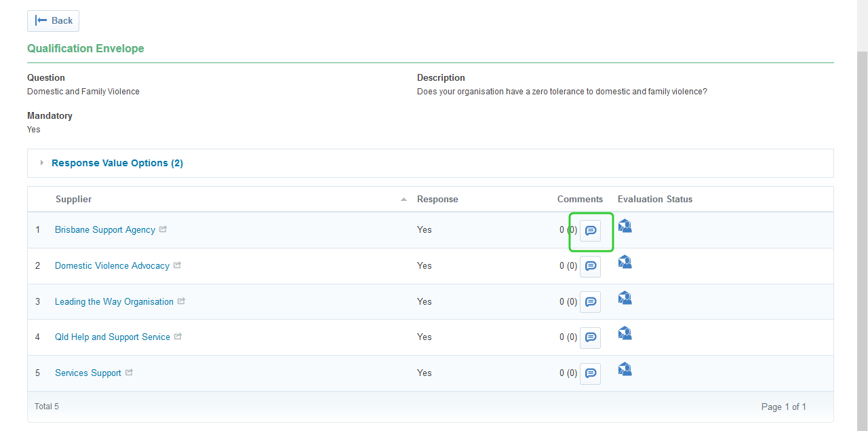
Task: Click evaluation status icon for Brisbane Support Agency
Action: coord(625,227)
